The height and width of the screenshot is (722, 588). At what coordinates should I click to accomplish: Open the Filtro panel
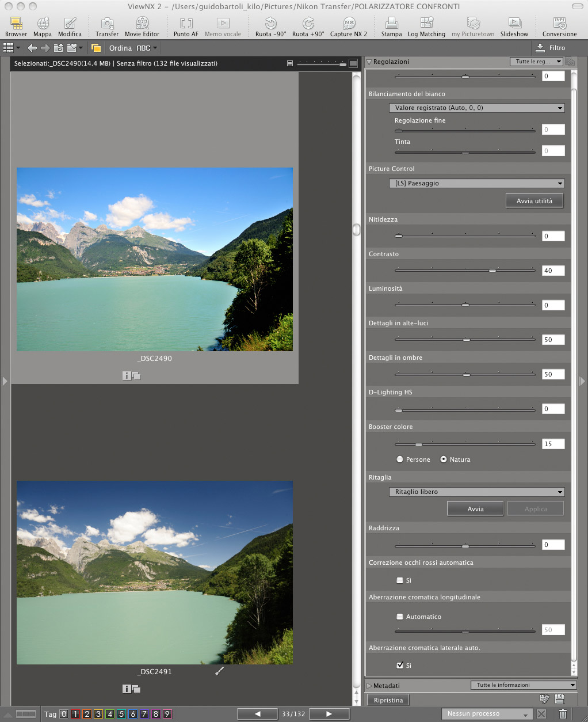click(551, 48)
